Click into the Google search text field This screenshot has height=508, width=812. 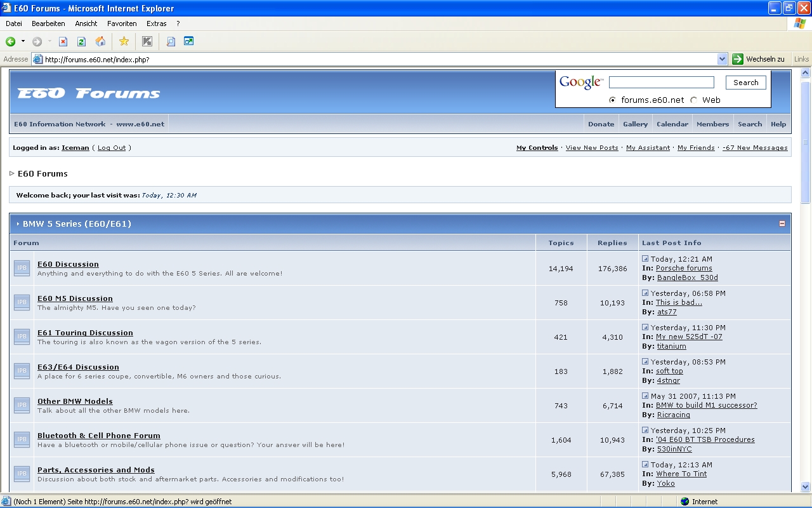tap(662, 83)
